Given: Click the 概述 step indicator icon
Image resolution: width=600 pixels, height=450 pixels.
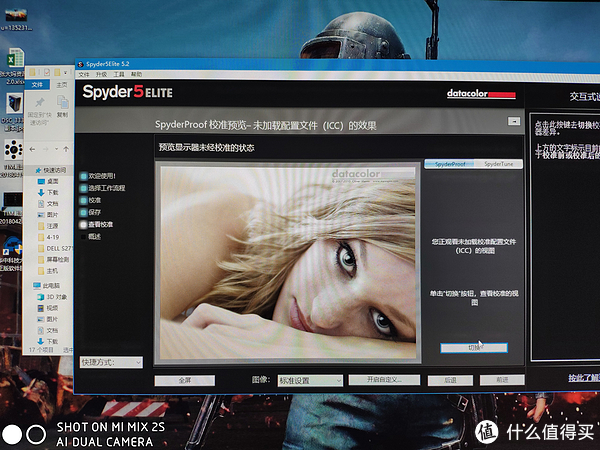Looking at the screenshot, I should (x=83, y=237).
